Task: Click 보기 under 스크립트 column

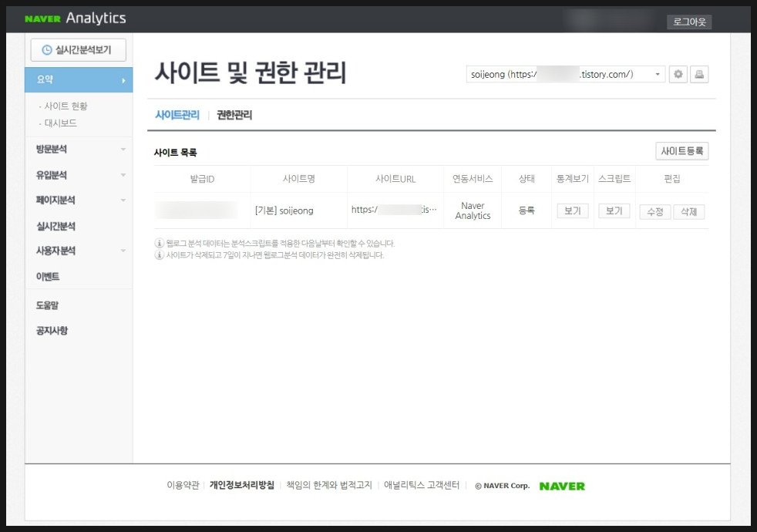Action: pyautogui.click(x=614, y=210)
